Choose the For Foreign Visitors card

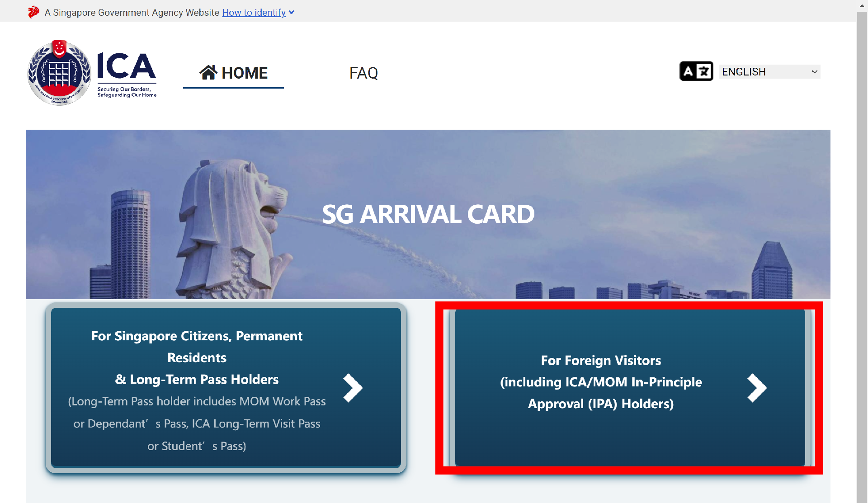coord(601,382)
